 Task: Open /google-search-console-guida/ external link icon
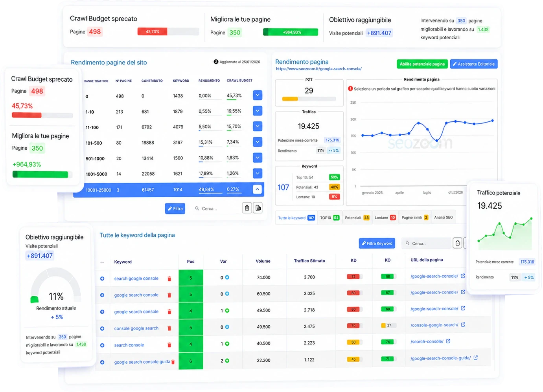click(x=476, y=358)
